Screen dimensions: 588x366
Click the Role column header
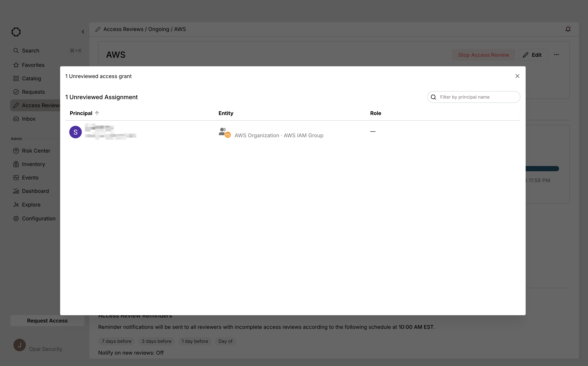tap(375, 113)
